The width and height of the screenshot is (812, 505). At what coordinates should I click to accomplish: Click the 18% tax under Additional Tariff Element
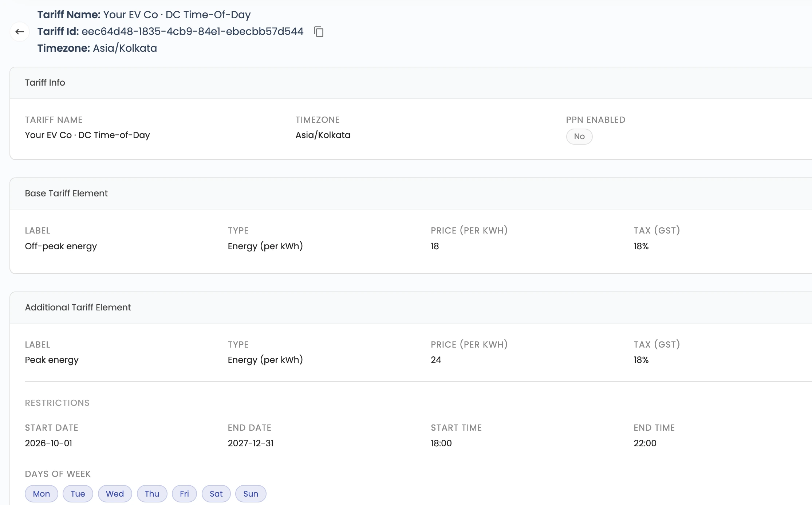click(x=641, y=360)
